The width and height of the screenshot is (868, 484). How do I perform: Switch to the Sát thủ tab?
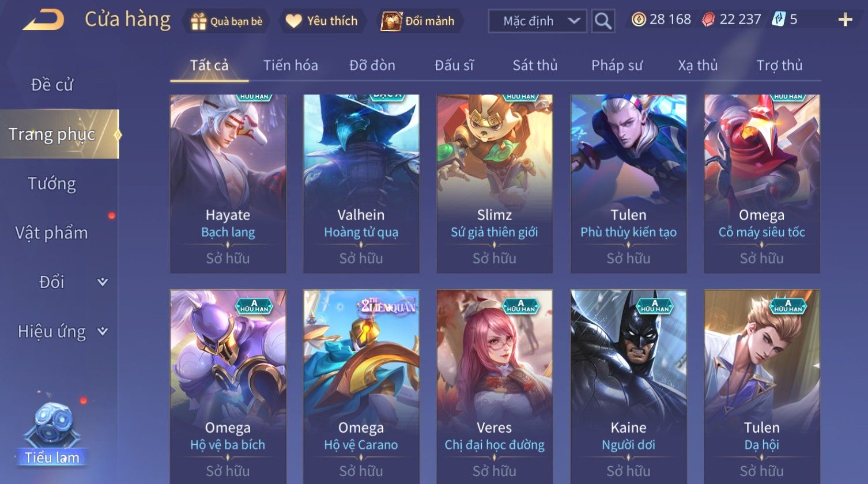[x=535, y=65]
